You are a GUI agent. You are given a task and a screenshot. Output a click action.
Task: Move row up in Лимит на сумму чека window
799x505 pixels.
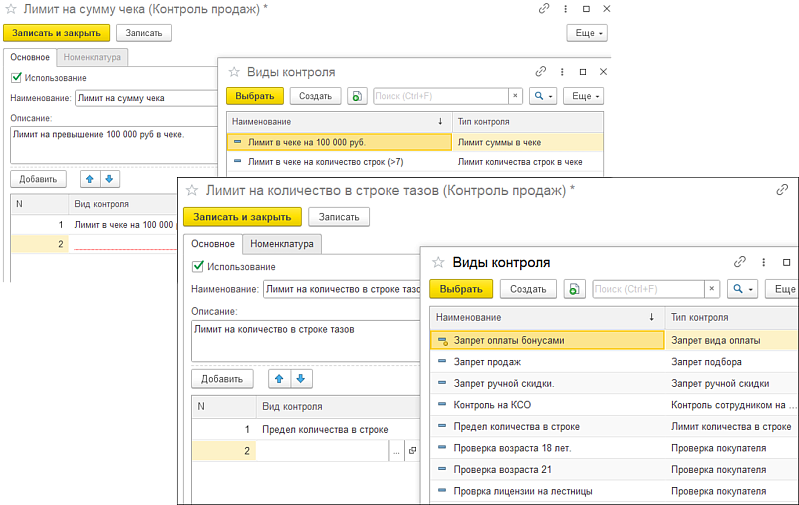(x=90, y=179)
